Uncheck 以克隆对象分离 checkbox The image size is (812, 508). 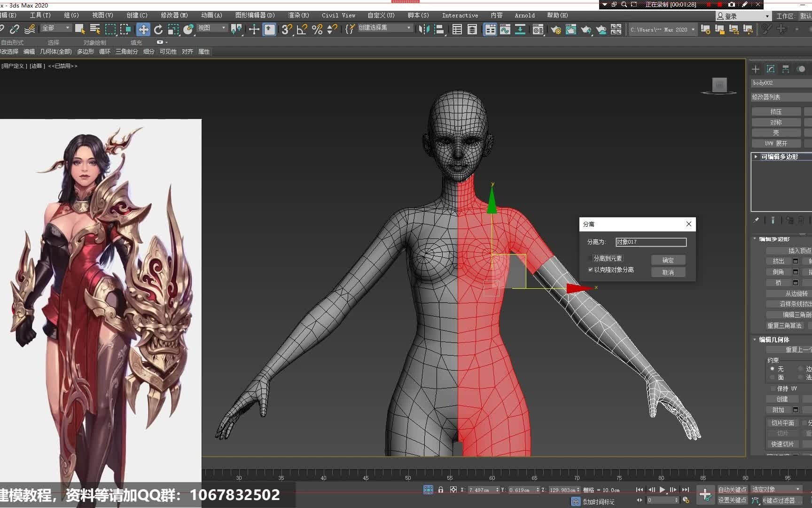click(591, 270)
